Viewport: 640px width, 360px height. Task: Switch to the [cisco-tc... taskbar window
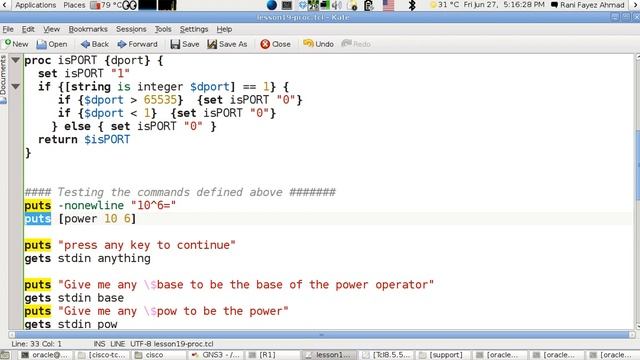(103, 355)
